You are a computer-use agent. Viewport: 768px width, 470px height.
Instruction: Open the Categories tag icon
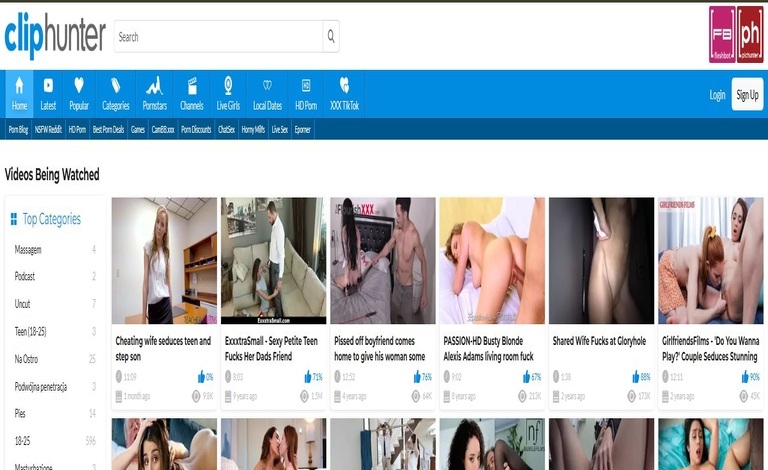point(116,86)
